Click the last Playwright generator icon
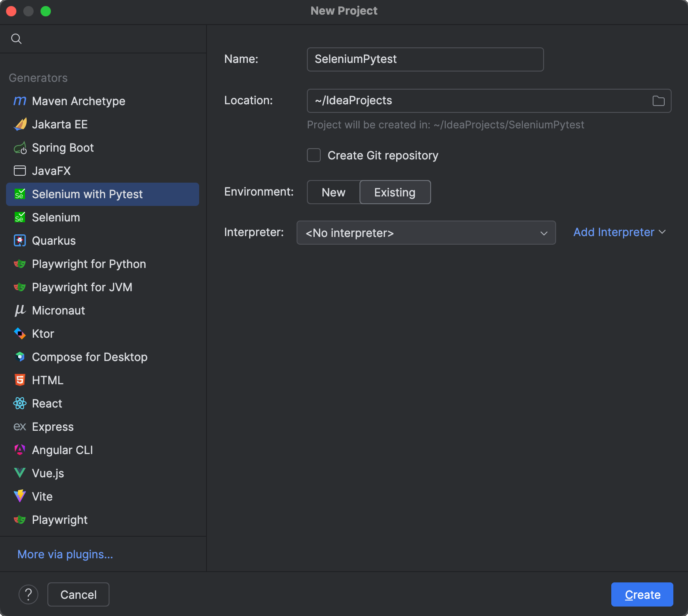This screenshot has height=616, width=688. click(x=20, y=520)
